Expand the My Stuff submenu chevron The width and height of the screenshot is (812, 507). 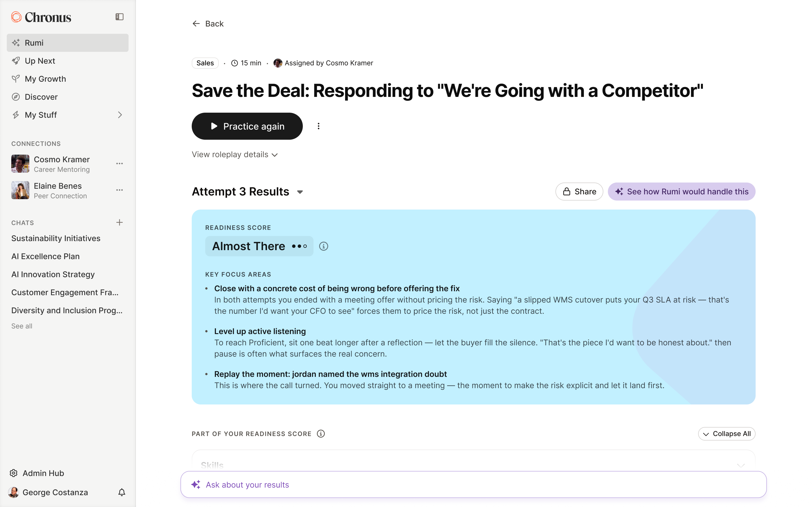tap(120, 115)
